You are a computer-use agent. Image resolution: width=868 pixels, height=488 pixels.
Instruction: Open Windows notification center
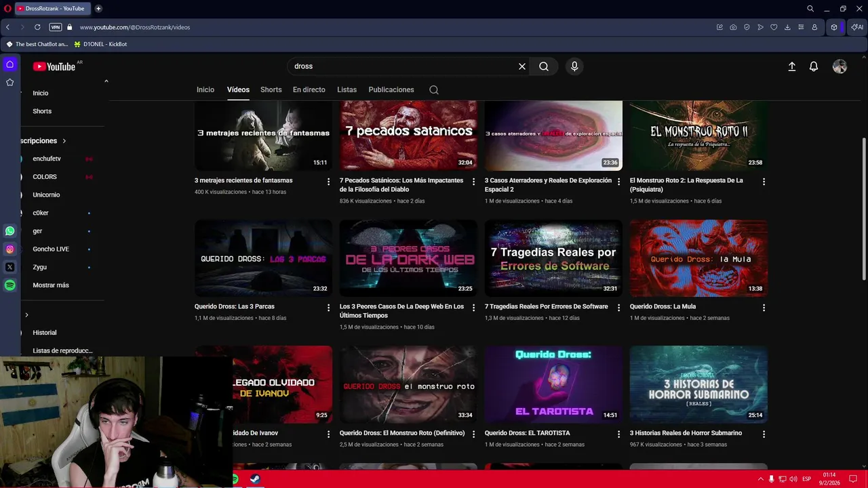pyautogui.click(x=853, y=479)
